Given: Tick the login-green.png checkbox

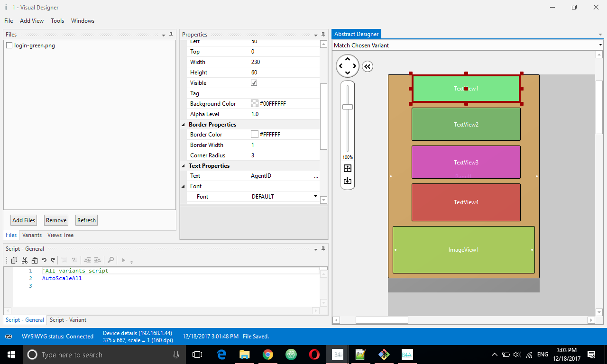Looking at the screenshot, I should coord(9,45).
